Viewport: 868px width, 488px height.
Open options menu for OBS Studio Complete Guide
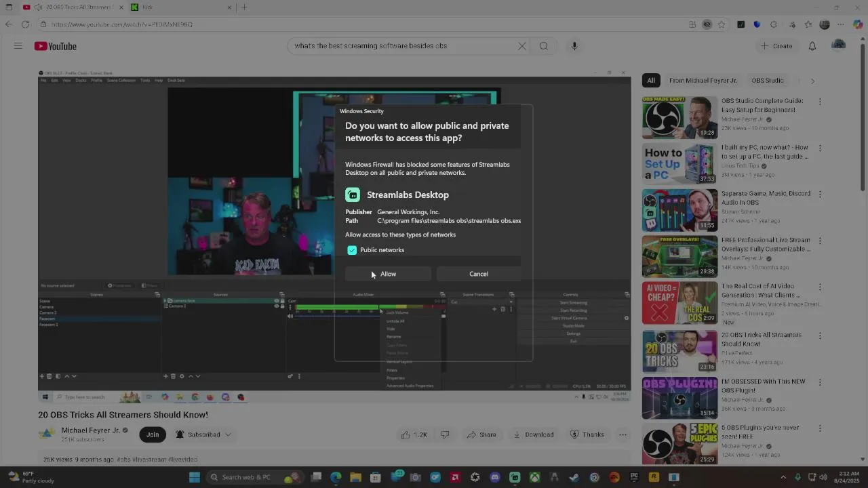point(820,102)
